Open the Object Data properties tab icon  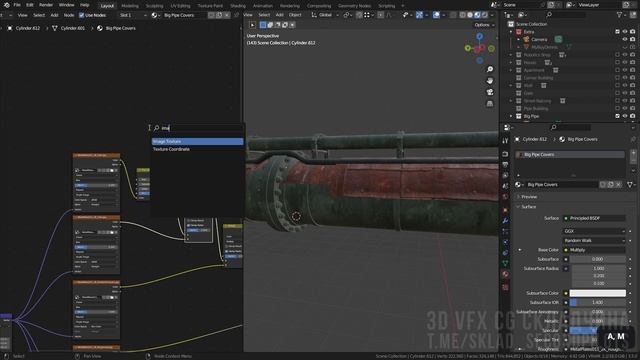(505, 263)
